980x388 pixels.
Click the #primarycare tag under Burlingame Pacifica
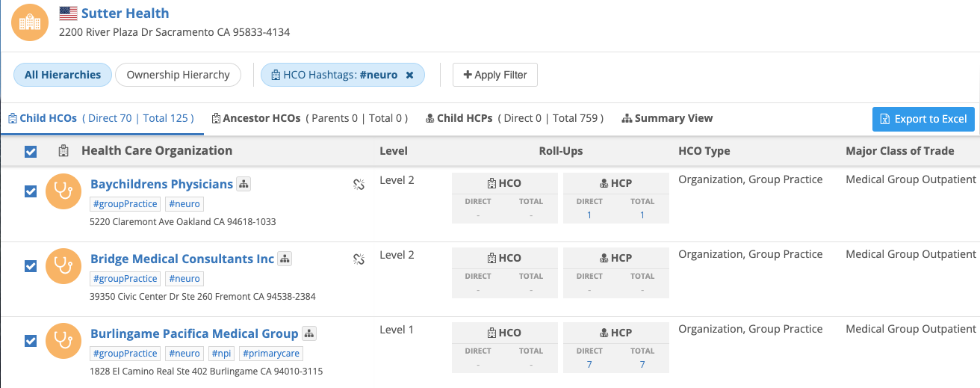tap(272, 354)
